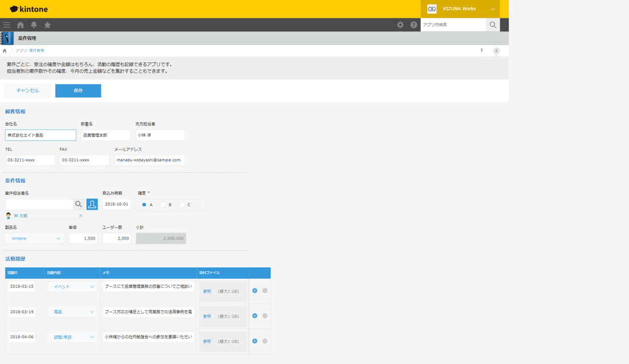Click the 活動履歴 section heading
This screenshot has height=364, width=629.
(x=15, y=259)
